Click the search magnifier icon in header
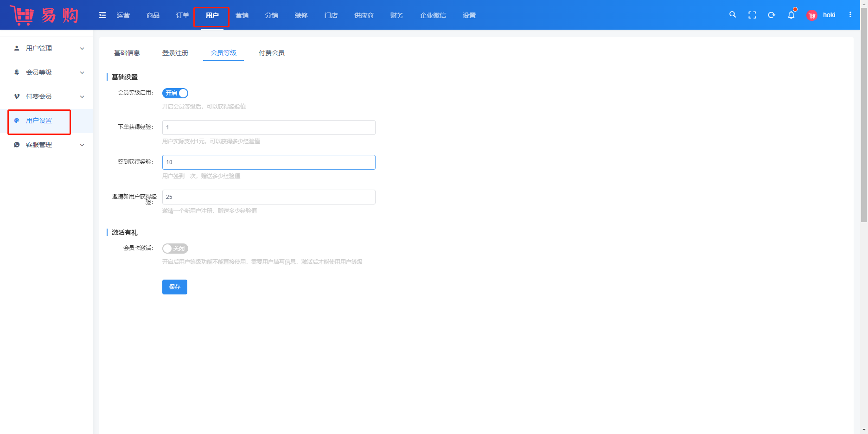 [x=733, y=15]
